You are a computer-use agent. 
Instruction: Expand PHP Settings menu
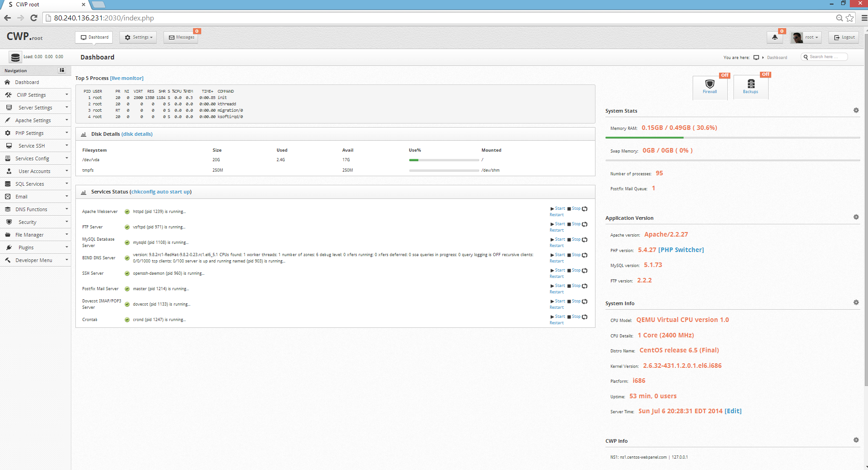click(35, 133)
